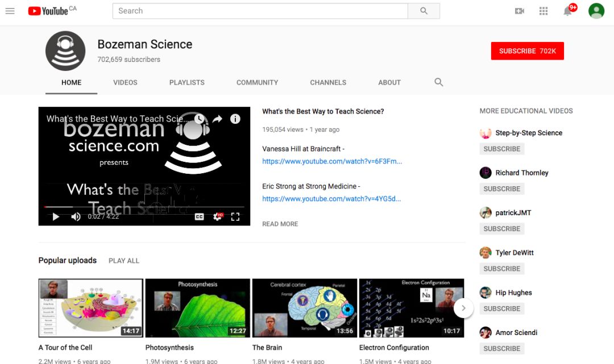Click the channel search magnifier icon
Screen dimensions: 614x364
click(x=438, y=82)
